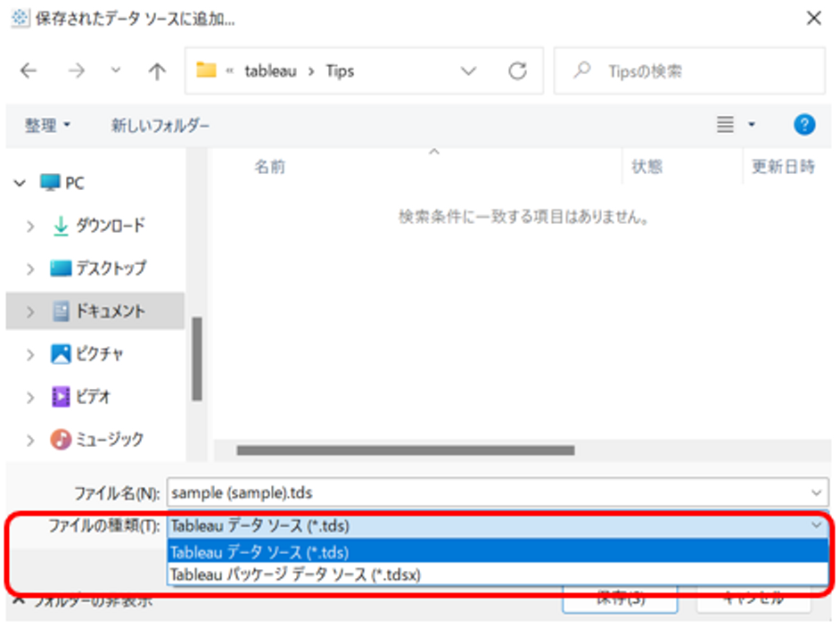
Task: Open the ダウンロード folder
Action: coord(99,226)
